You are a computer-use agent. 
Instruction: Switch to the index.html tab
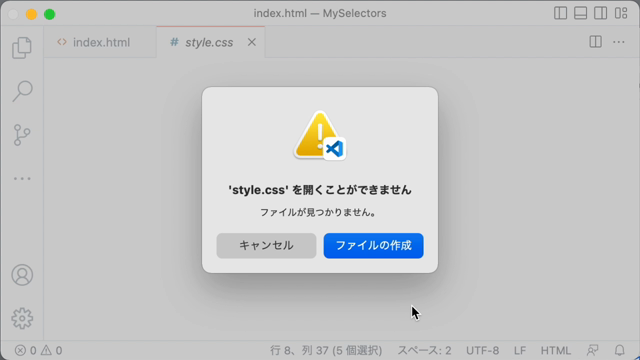point(94,42)
